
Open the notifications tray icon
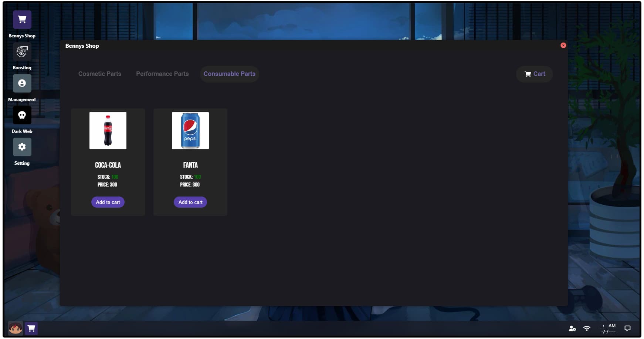(627, 328)
